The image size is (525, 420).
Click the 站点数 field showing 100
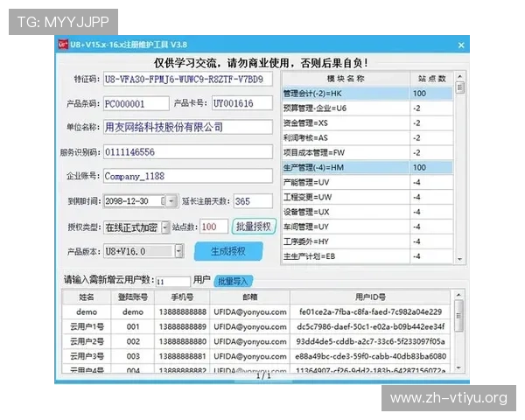point(214,227)
